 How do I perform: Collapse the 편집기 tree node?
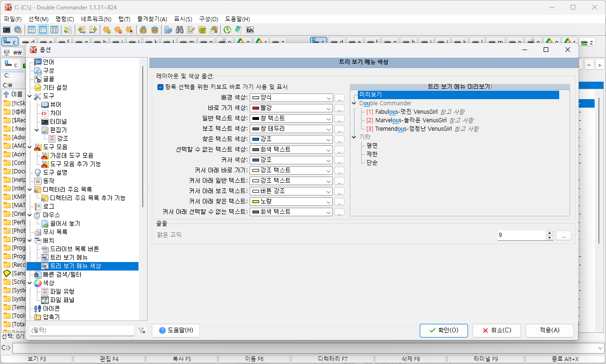(37, 130)
